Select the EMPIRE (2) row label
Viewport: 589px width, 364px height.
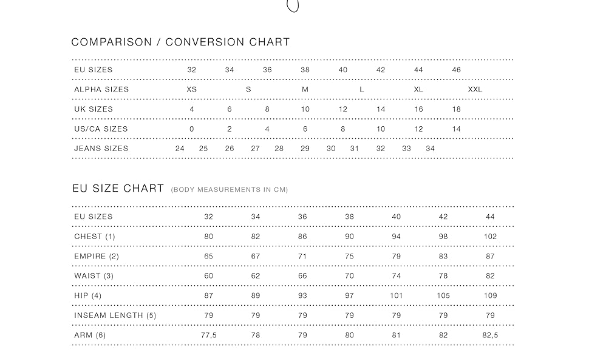click(97, 256)
